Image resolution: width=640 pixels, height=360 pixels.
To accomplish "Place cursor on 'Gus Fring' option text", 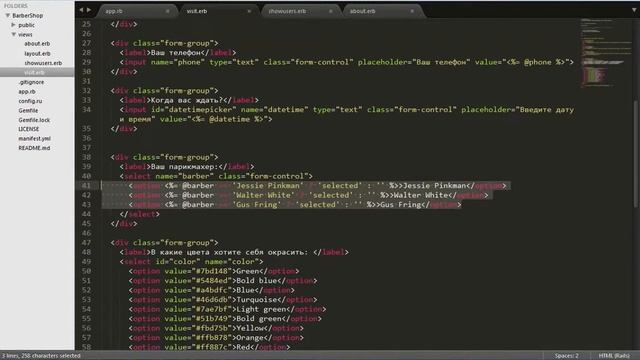I will click(x=401, y=204).
